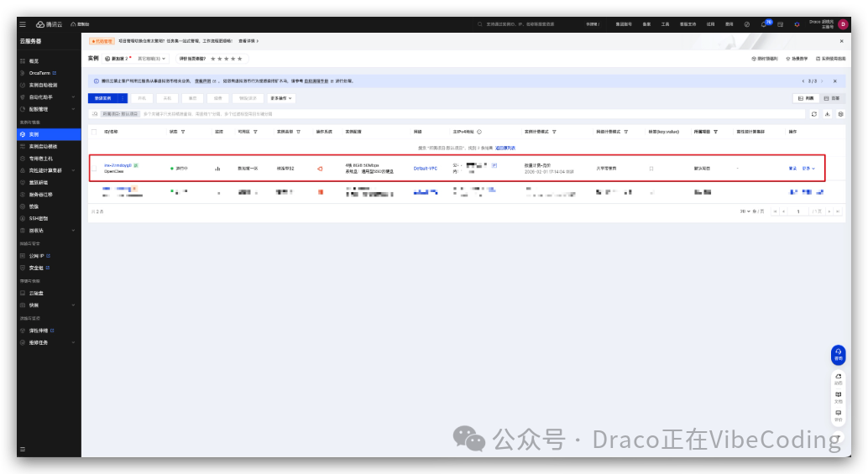This screenshot has height=474, width=868.
Task: Refresh the instance list
Action: 814,114
